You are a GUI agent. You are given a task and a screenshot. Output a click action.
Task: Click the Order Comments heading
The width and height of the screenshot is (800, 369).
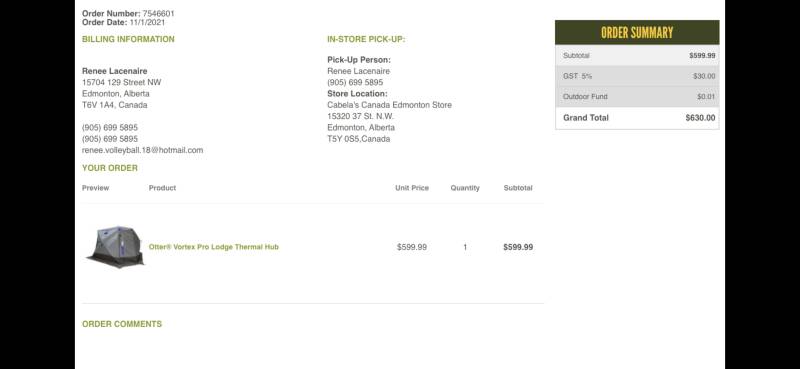[122, 324]
